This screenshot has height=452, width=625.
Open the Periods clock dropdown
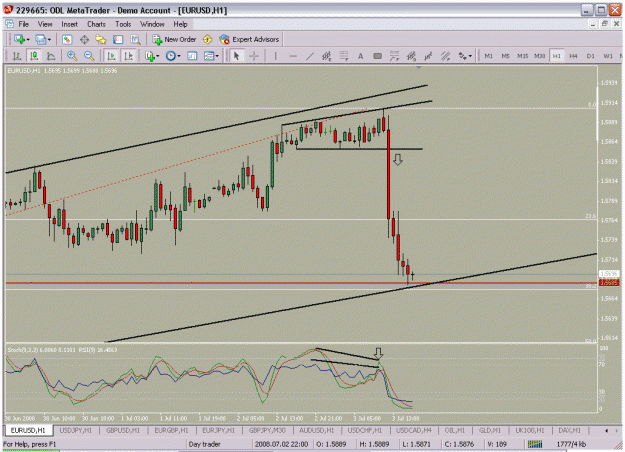tap(173, 56)
